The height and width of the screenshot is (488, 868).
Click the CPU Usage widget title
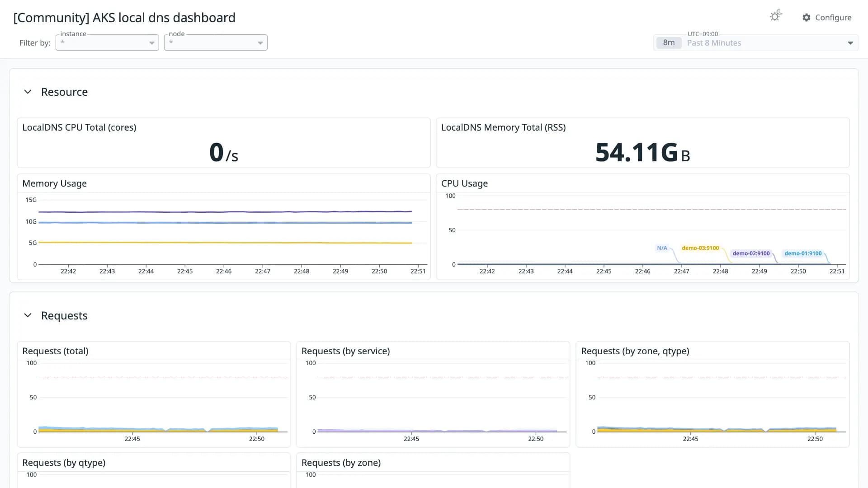[464, 183]
